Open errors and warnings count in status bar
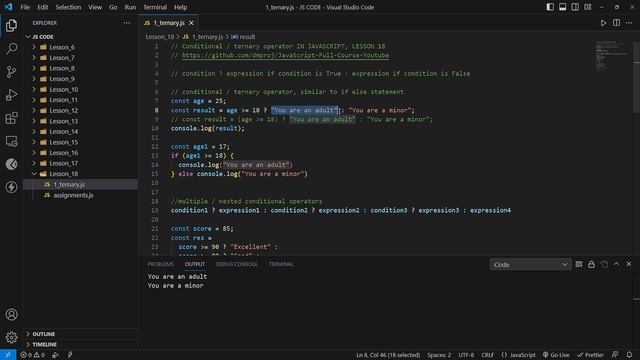Screen dimensions: 640x360 click(33, 355)
